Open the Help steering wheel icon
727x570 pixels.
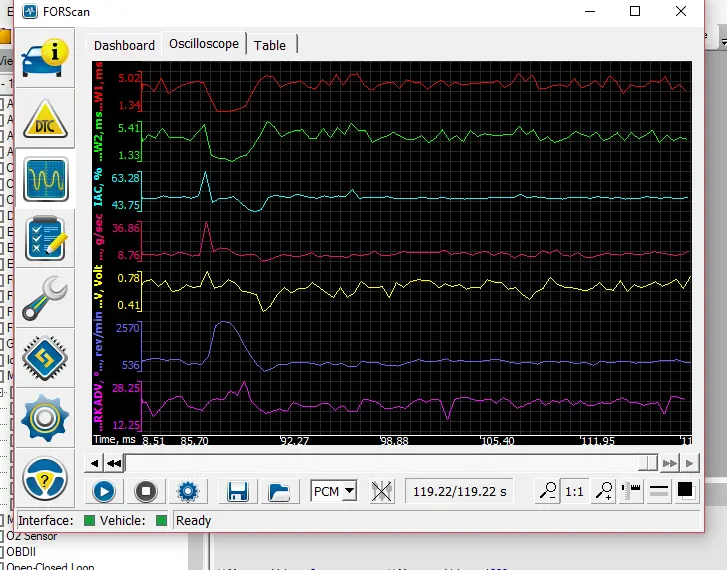[45, 478]
